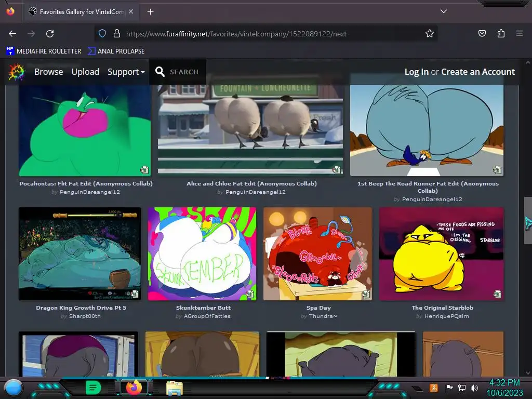The width and height of the screenshot is (532, 399).
Task: Click the Spa Day title link
Action: coord(318,308)
